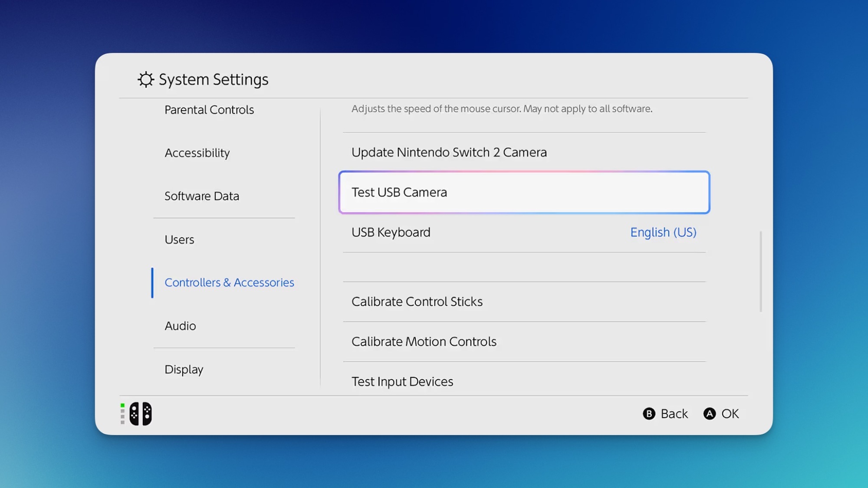The image size is (868, 488).
Task: Change USB Keyboard English (US) layout
Action: coord(663,232)
